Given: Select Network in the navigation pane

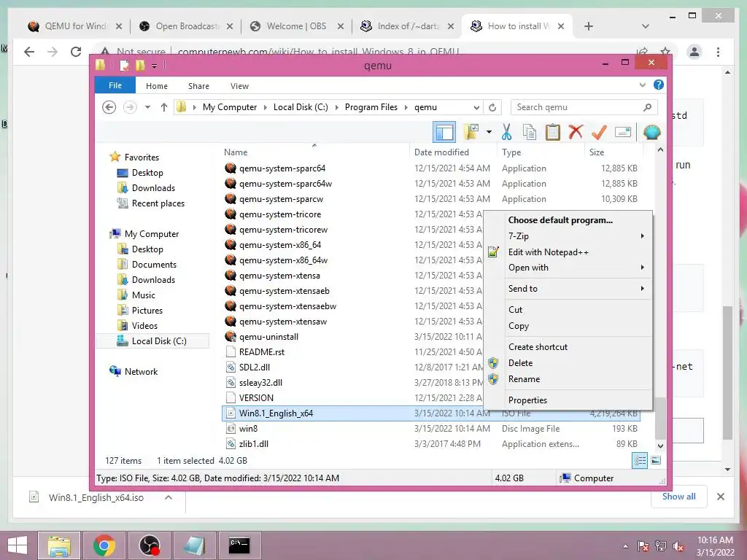Looking at the screenshot, I should pos(141,372).
